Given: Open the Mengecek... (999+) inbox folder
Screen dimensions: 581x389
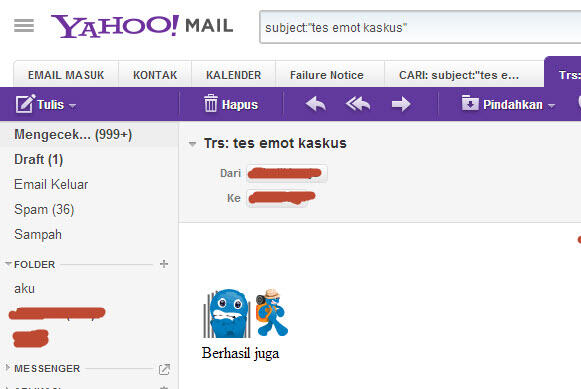Looking at the screenshot, I should coord(89,134).
